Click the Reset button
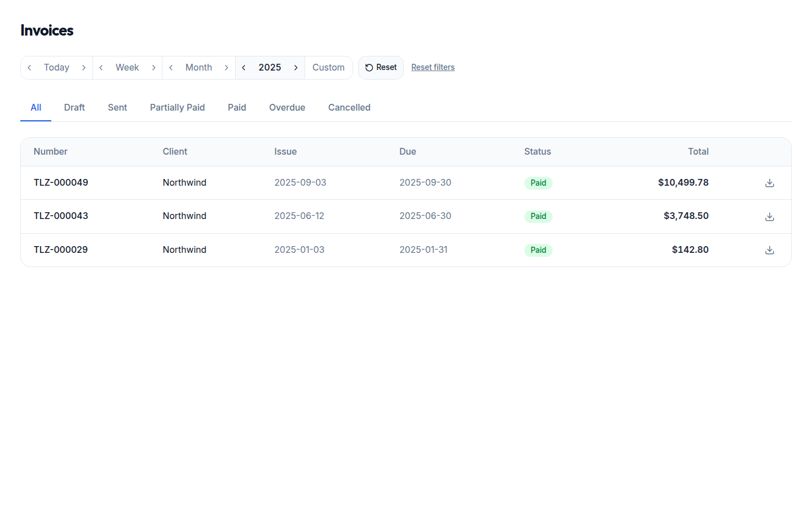The image size is (812, 508). [x=381, y=68]
